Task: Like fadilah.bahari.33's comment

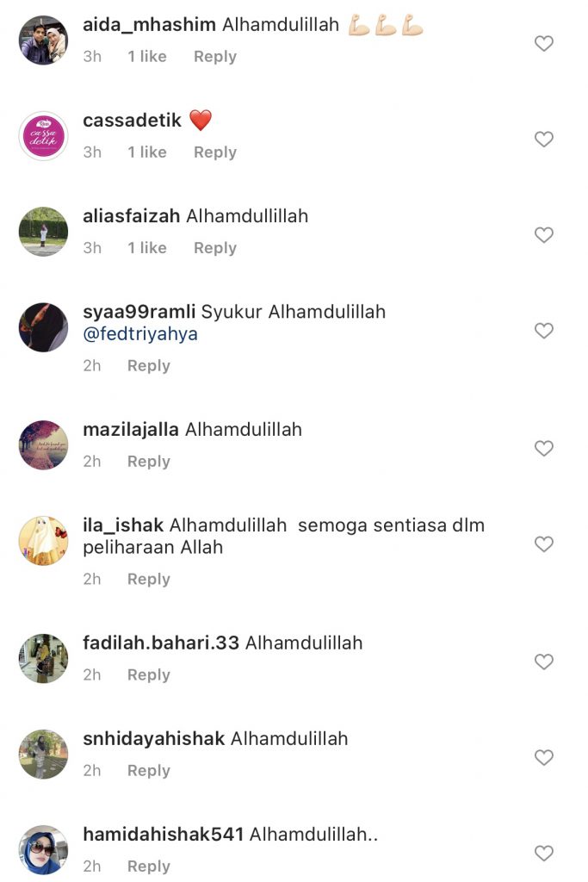Action: coord(543,661)
